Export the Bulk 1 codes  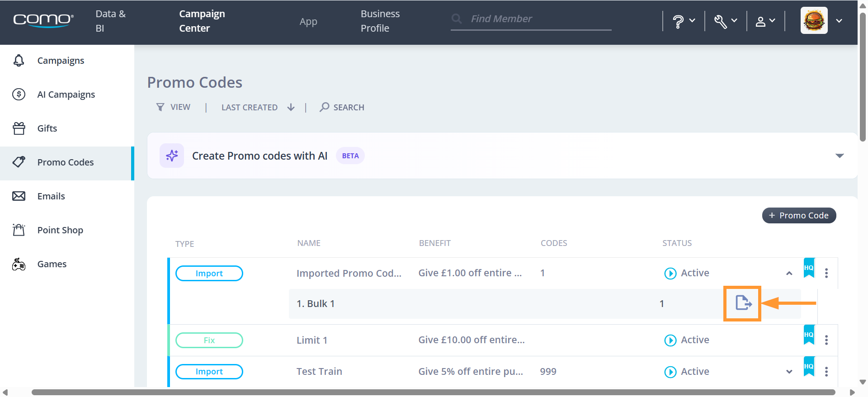click(743, 303)
